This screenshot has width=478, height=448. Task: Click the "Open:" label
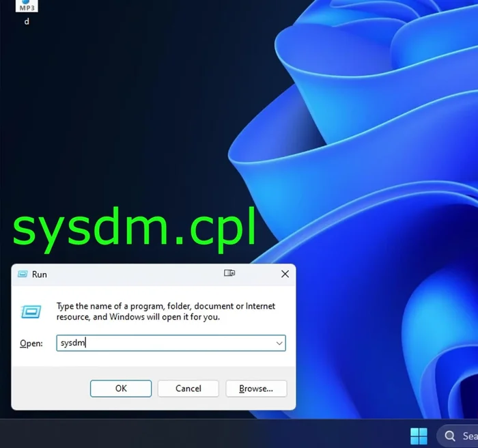31,344
